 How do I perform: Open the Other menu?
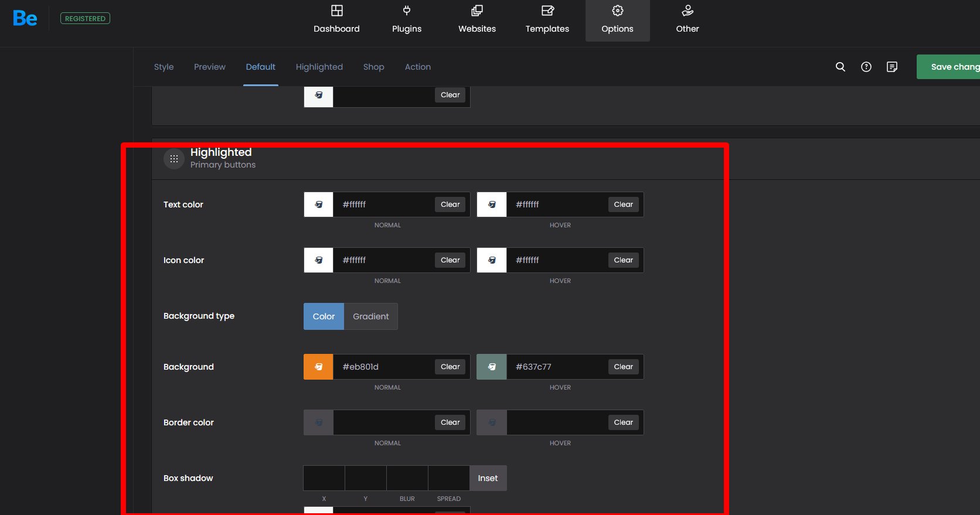(688, 20)
